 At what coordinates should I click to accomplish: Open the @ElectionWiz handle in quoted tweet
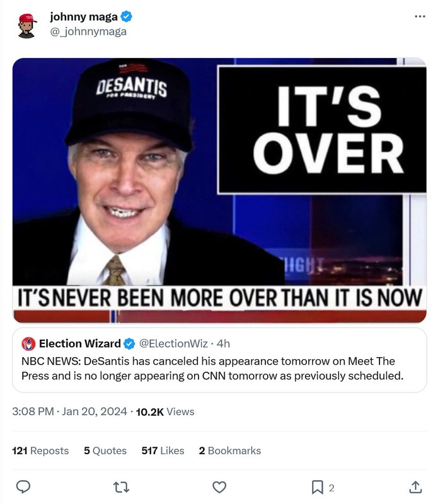point(173,343)
